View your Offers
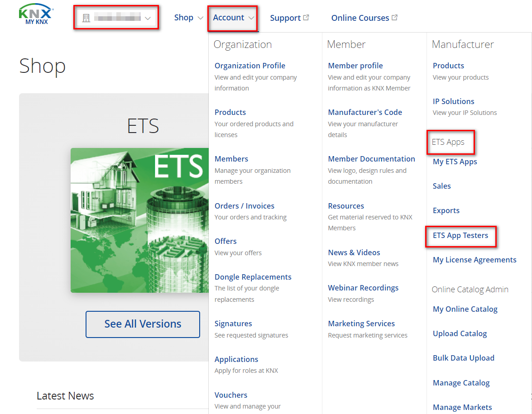This screenshot has width=532, height=414. click(x=225, y=241)
